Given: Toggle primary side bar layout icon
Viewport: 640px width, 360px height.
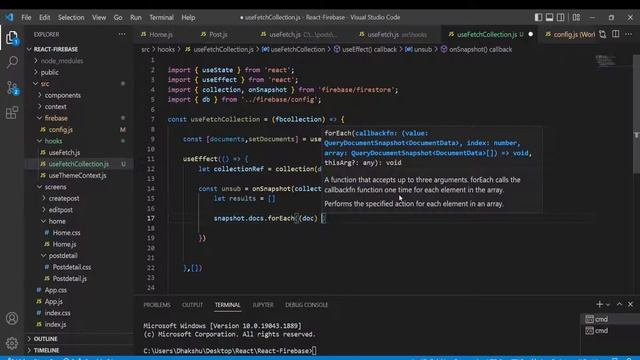Looking at the screenshot, I should tap(538, 17).
